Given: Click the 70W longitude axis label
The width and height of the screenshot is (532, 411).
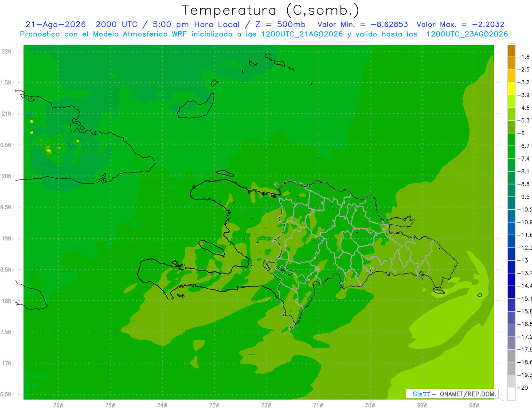Looking at the screenshot, I should pos(370,405).
